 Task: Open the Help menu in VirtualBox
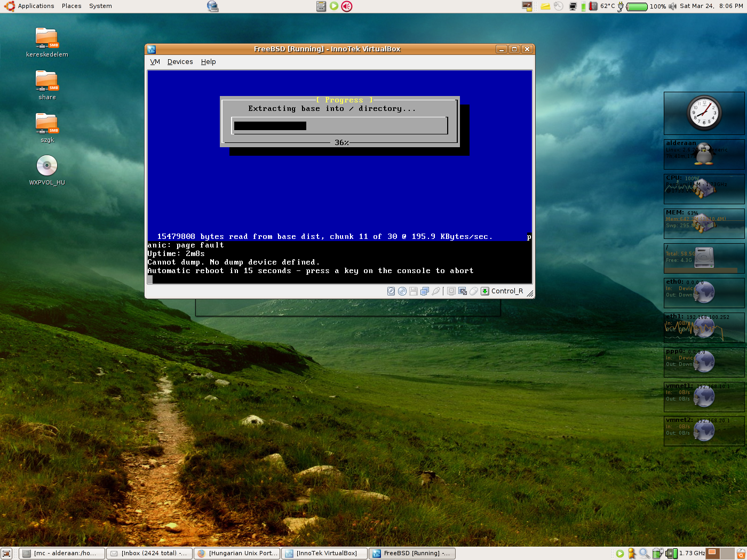point(209,62)
